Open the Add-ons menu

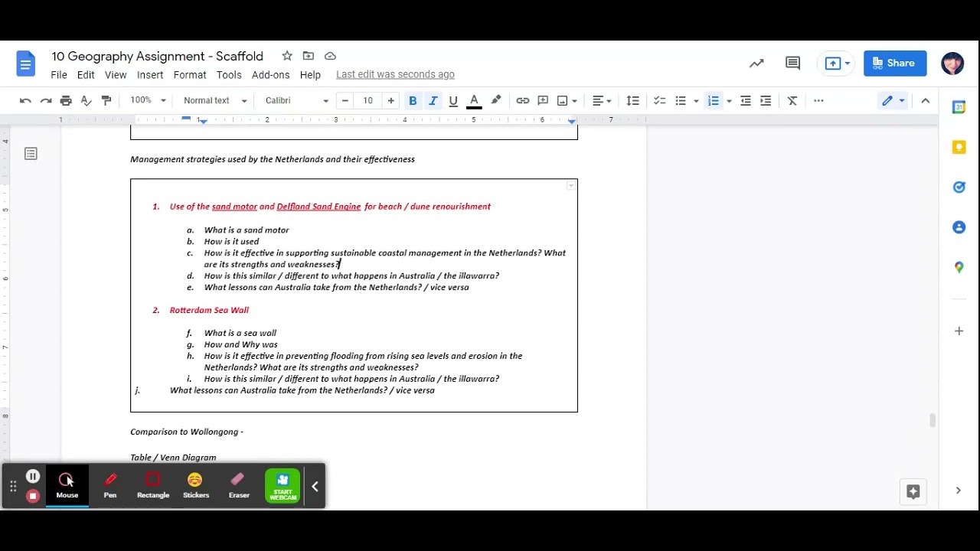tap(270, 74)
